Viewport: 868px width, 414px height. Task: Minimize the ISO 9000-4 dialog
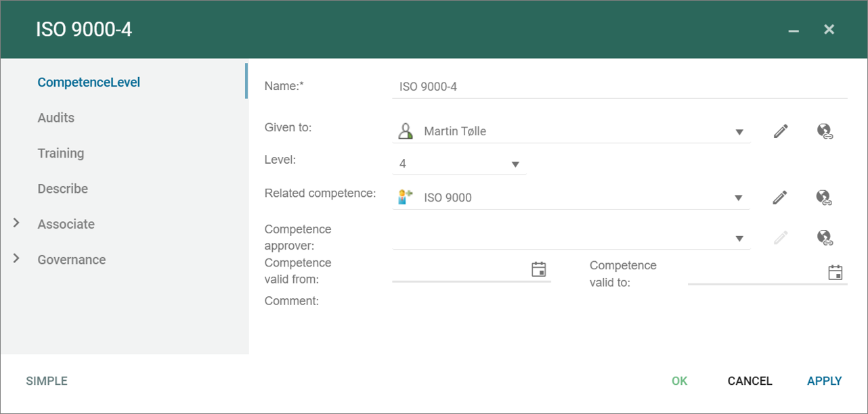794,30
